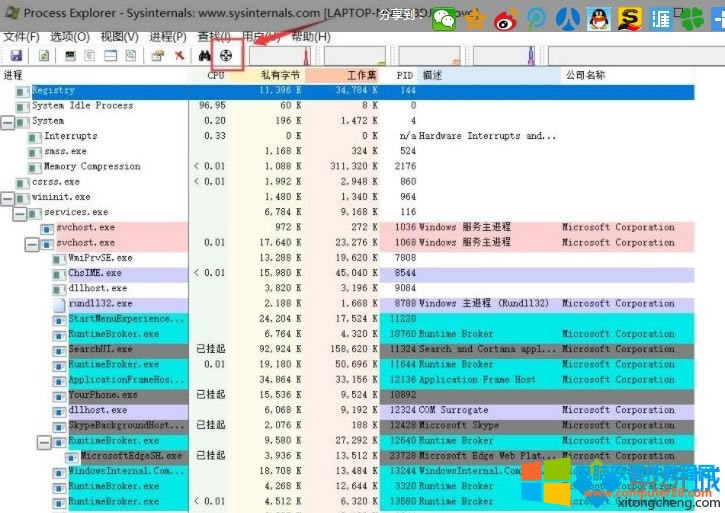This screenshot has width=725, height=513.
Task: Click the WeChat share icon
Action: (443, 18)
